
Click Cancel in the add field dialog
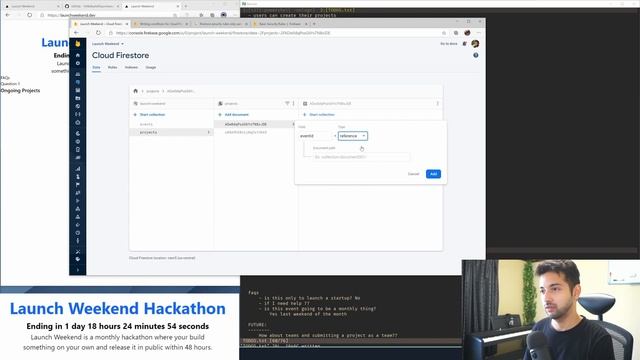coord(413,174)
